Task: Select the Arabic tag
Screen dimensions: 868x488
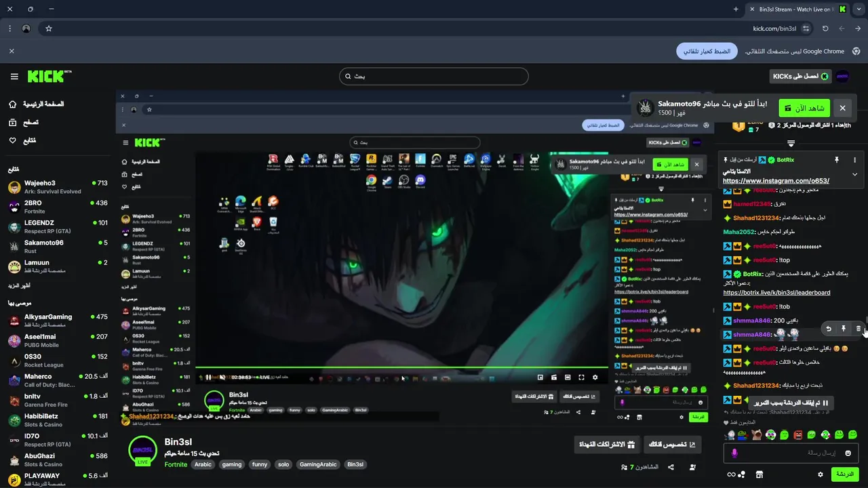Action: click(203, 464)
